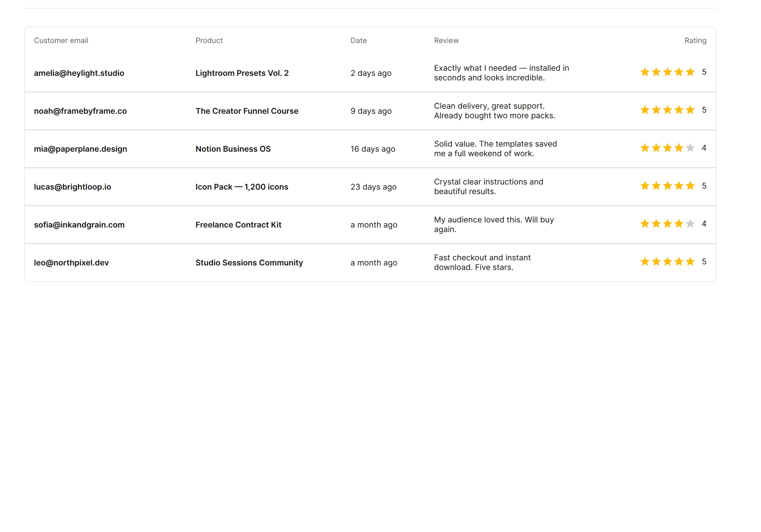Viewport: 761px width, 532px height.
Task: Click the '9 days ago' date cell
Action: [371, 111]
